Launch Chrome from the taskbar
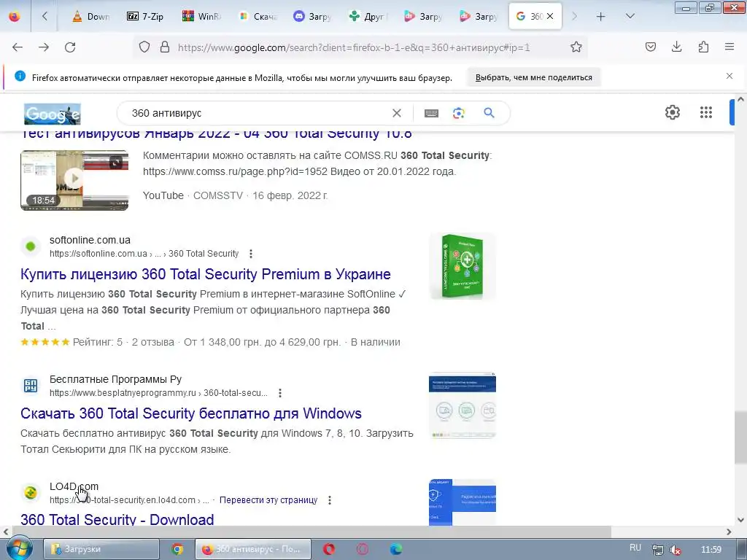This screenshot has width=747, height=560. click(x=177, y=549)
